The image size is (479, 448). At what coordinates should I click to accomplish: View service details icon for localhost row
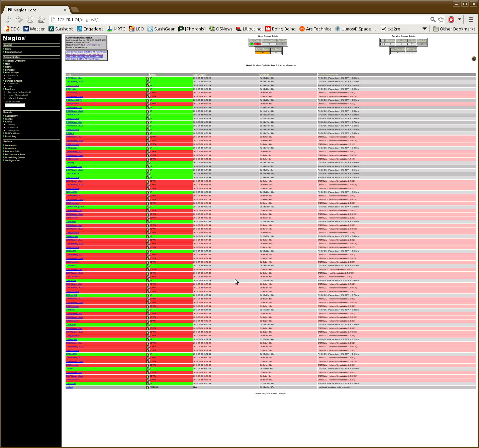point(148,387)
